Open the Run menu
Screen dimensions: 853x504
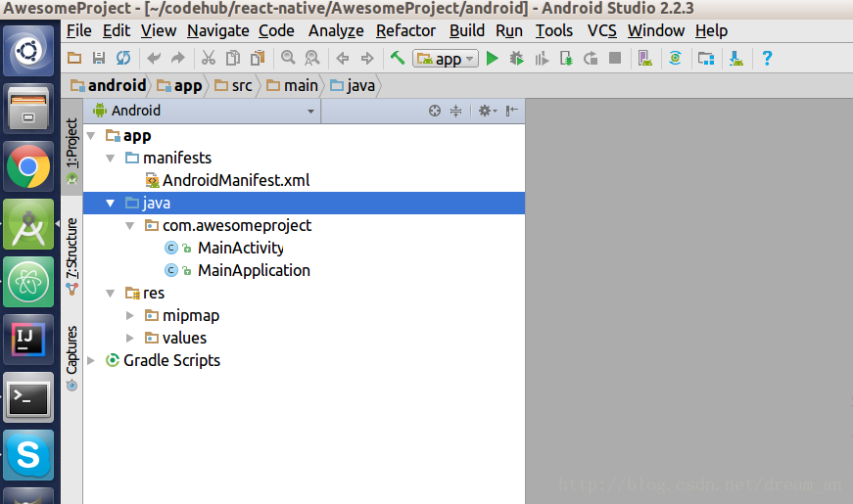509,31
